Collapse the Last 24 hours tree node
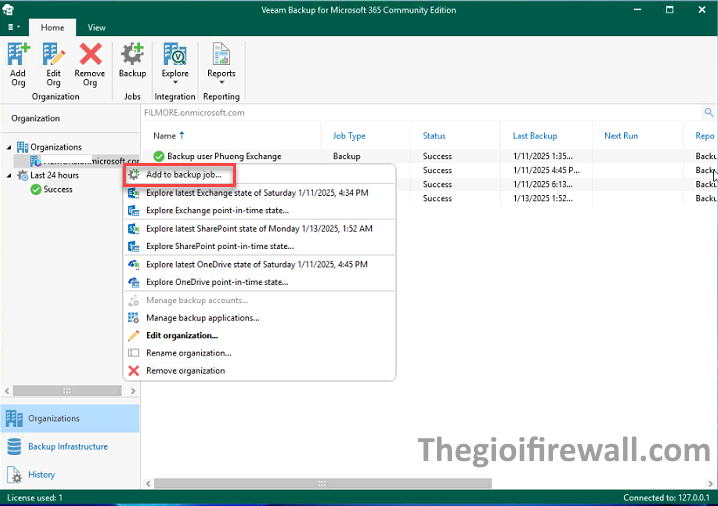 (9, 175)
